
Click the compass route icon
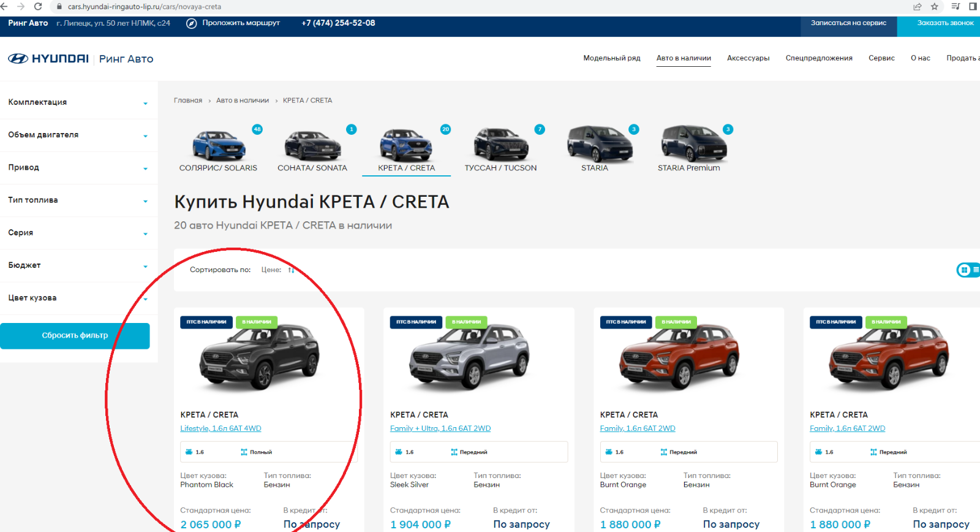191,23
